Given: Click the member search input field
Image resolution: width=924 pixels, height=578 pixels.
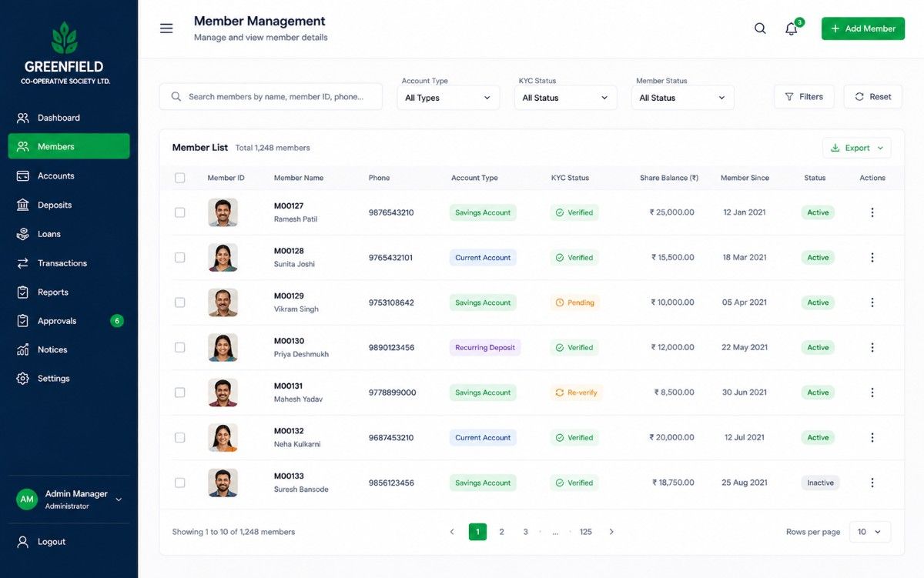Looking at the screenshot, I should click(271, 97).
